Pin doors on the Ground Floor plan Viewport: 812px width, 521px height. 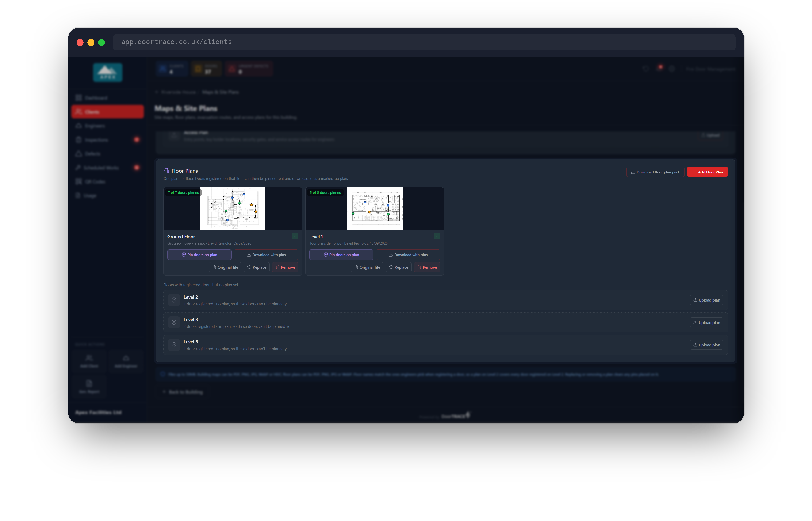(199, 255)
